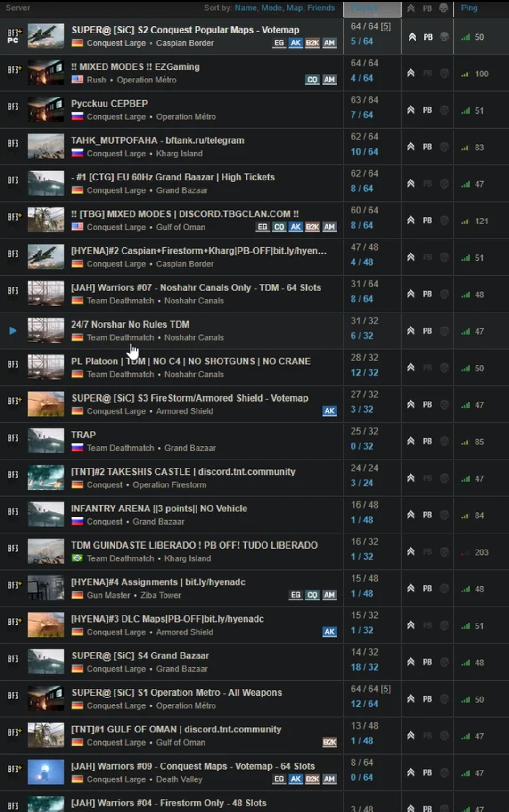Screen dimensions: 509x812
Task: Click the B2K badge on TNT#1 server
Action: coord(329,742)
